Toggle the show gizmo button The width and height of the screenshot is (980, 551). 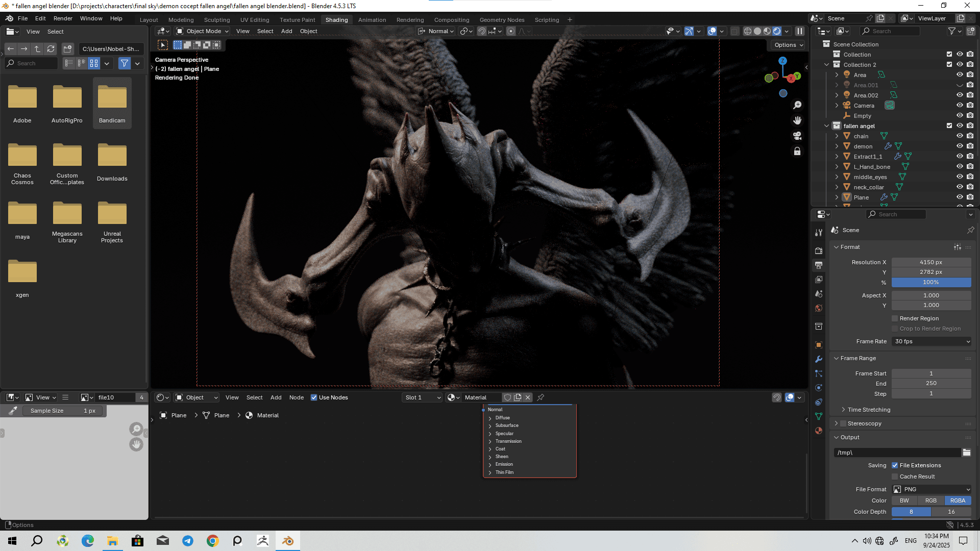click(689, 31)
